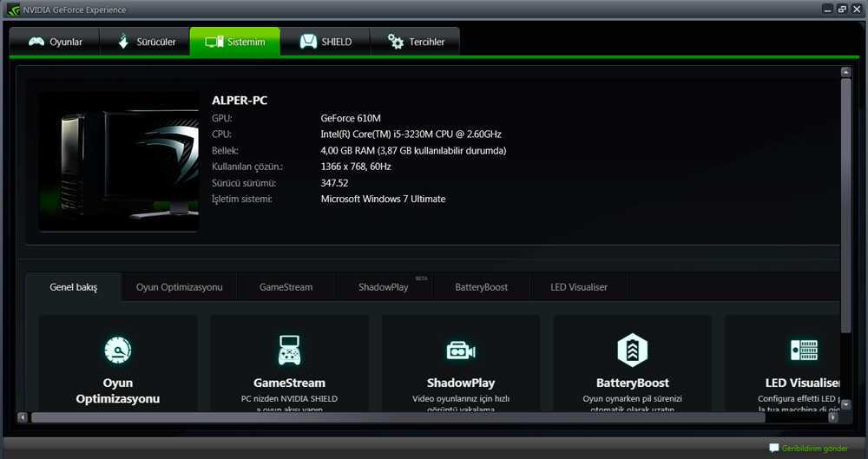Click the Geribildirim gönder link

coord(815,448)
